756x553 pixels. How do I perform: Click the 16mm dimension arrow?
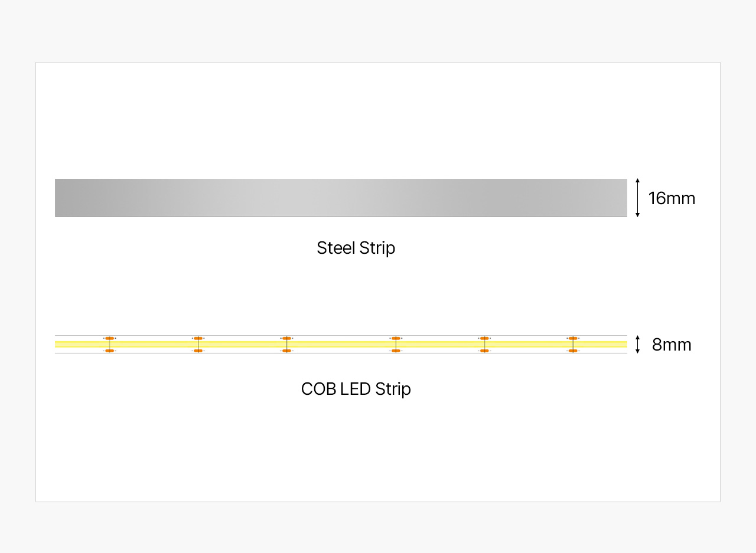click(x=637, y=198)
